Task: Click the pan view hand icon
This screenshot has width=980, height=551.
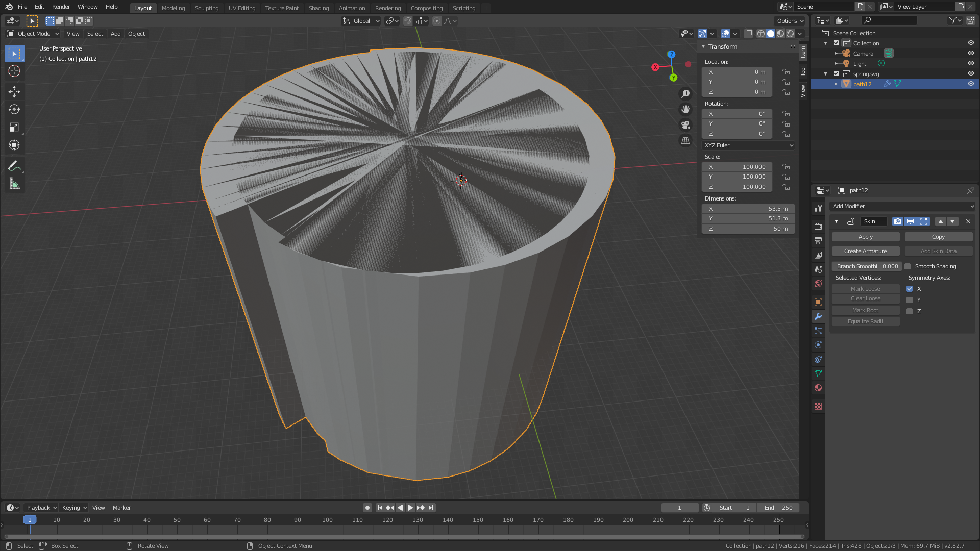Action: (x=685, y=109)
